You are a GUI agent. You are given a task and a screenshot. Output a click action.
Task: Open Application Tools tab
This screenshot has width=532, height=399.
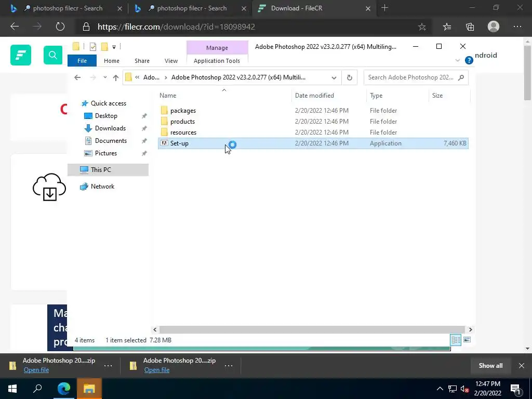point(217,61)
